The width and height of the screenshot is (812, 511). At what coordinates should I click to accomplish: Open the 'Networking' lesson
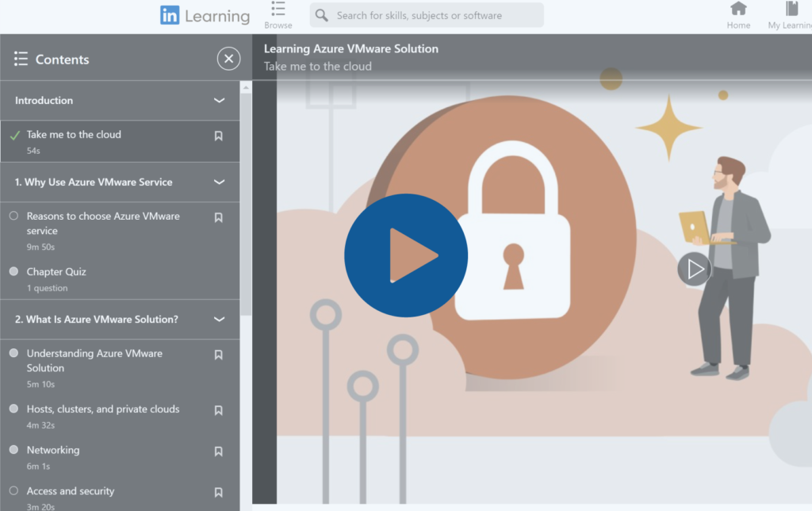click(53, 450)
